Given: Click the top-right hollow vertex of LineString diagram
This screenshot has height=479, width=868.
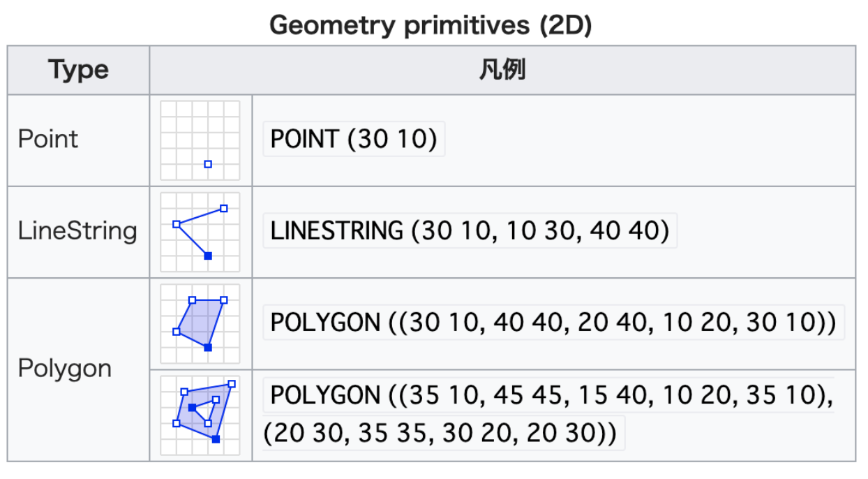Looking at the screenshot, I should [x=224, y=208].
